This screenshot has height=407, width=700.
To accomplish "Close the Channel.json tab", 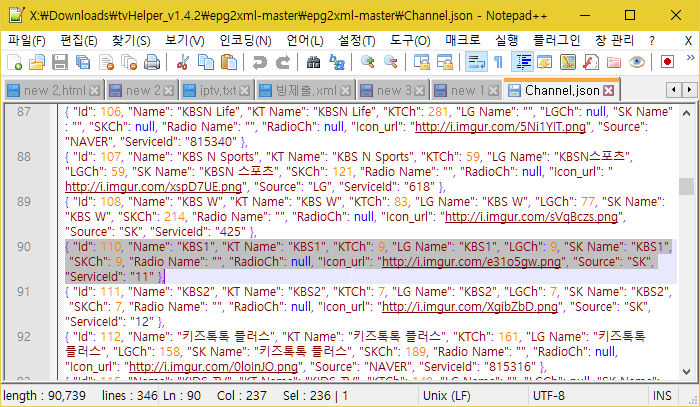I will [x=608, y=91].
